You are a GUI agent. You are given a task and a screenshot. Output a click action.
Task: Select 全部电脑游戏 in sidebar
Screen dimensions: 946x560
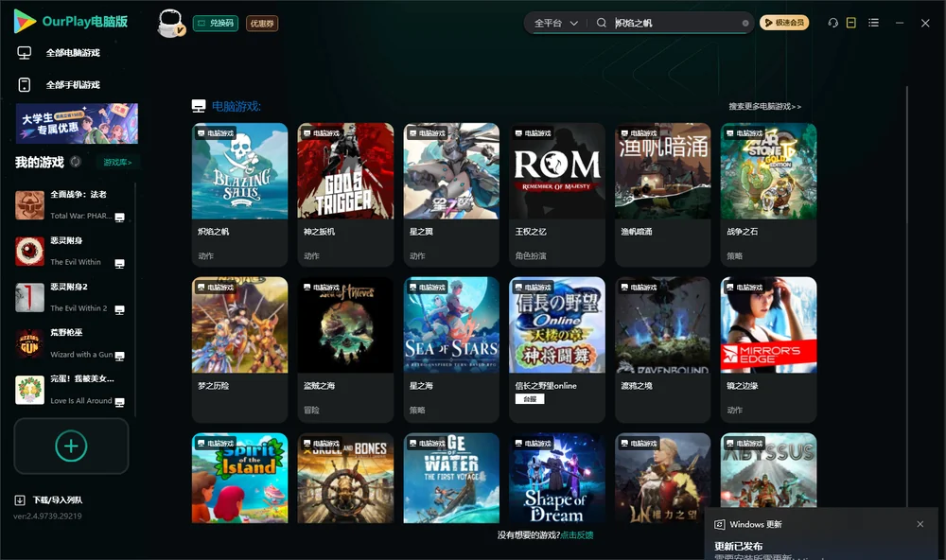click(x=73, y=53)
